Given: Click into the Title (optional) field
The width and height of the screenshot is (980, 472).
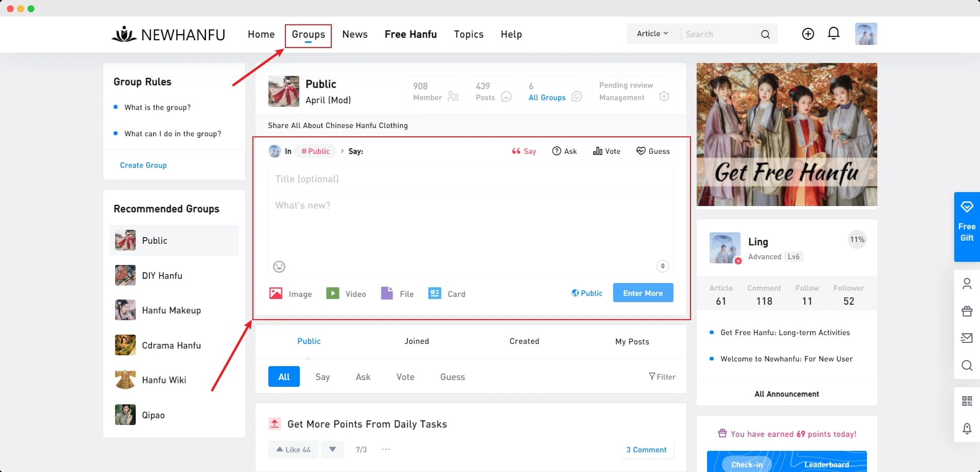Looking at the screenshot, I should pos(470,179).
